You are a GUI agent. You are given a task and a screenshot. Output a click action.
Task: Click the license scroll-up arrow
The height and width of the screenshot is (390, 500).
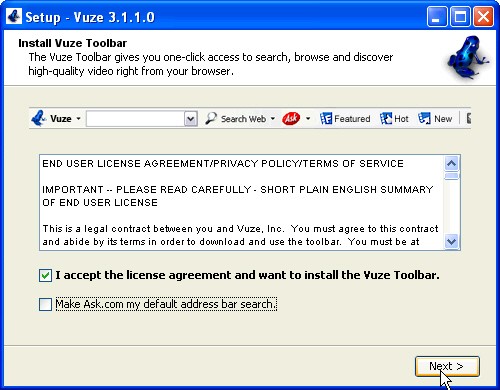(452, 163)
